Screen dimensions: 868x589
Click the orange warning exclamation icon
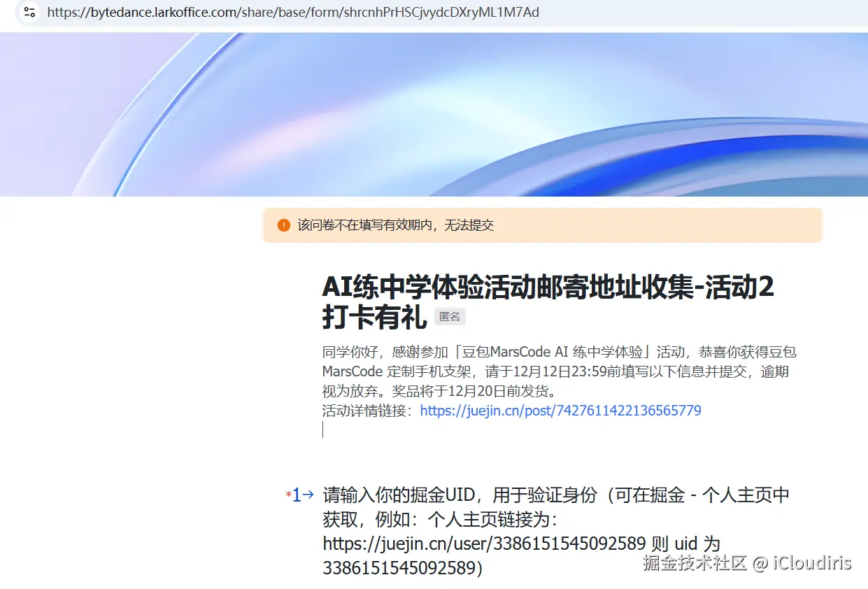tap(283, 225)
